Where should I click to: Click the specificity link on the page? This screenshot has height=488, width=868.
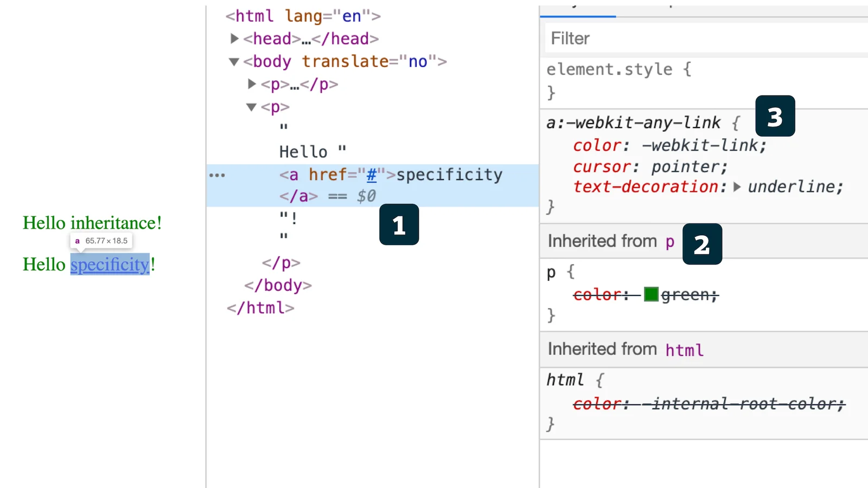click(110, 265)
